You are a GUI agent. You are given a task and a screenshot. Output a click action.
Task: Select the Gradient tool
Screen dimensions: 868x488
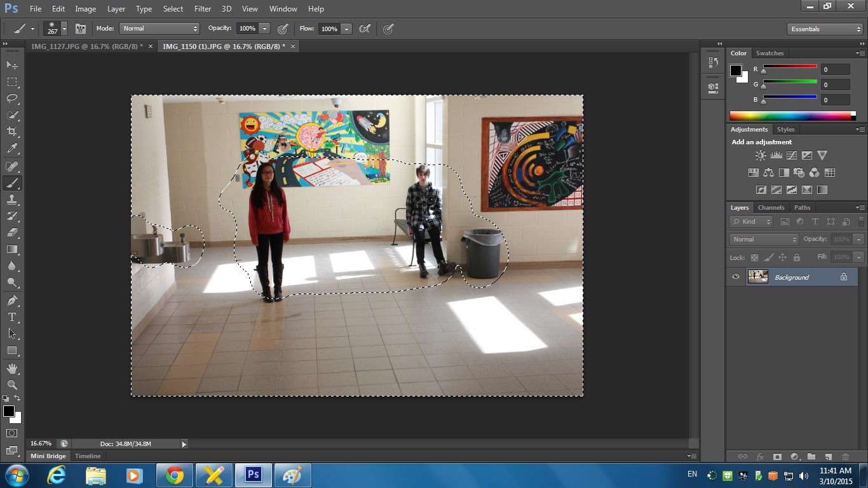click(12, 249)
